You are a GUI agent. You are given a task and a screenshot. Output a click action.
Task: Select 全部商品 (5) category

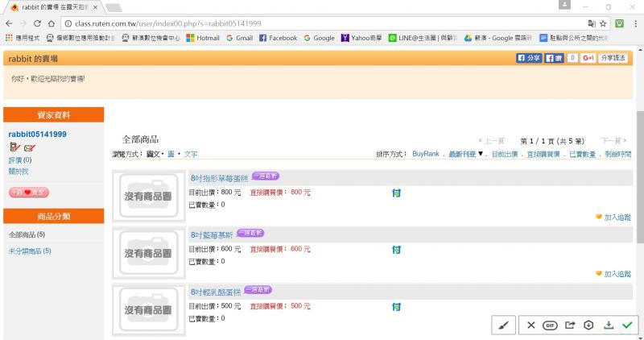[x=27, y=234]
